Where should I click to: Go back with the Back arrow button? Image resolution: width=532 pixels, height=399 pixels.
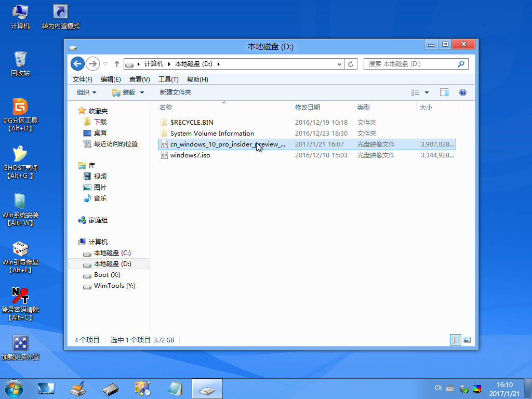[78, 64]
